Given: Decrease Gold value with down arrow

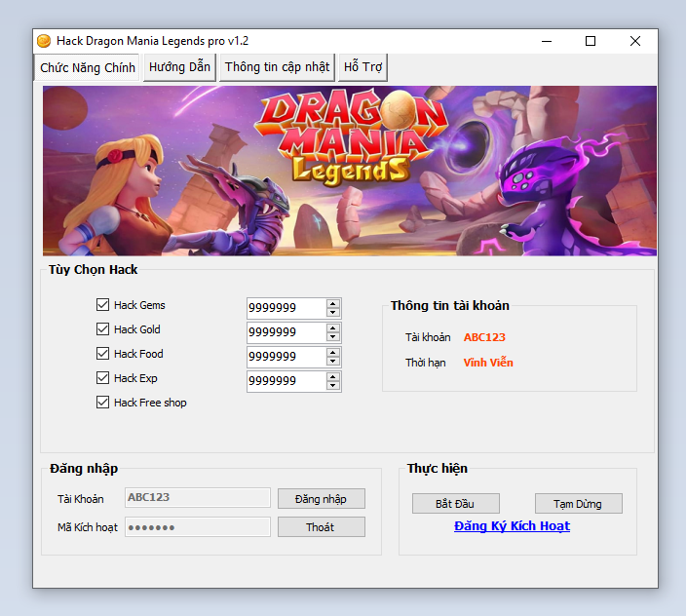Looking at the screenshot, I should [333, 337].
